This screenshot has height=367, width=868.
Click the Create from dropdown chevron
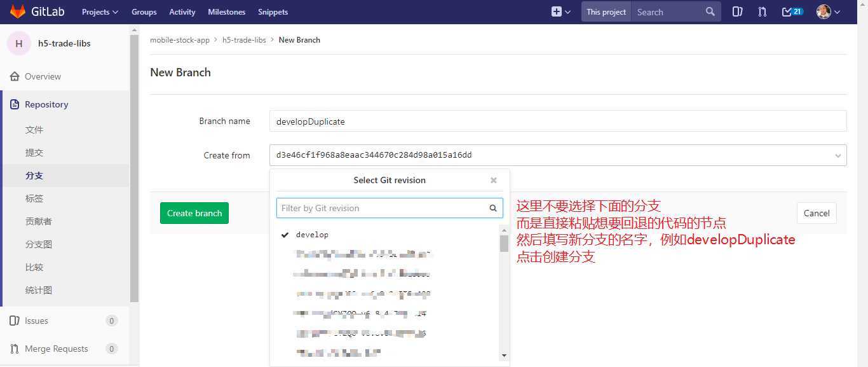(838, 155)
